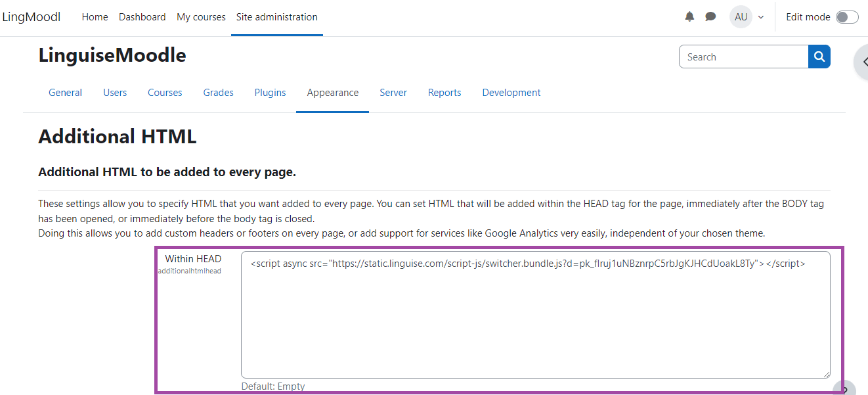This screenshot has width=868, height=395.
Task: Focus the Search input field
Action: click(744, 57)
